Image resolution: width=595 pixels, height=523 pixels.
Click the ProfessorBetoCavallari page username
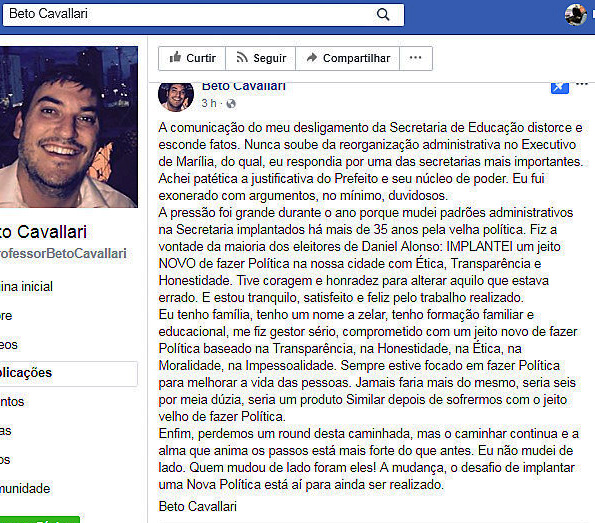click(63, 254)
